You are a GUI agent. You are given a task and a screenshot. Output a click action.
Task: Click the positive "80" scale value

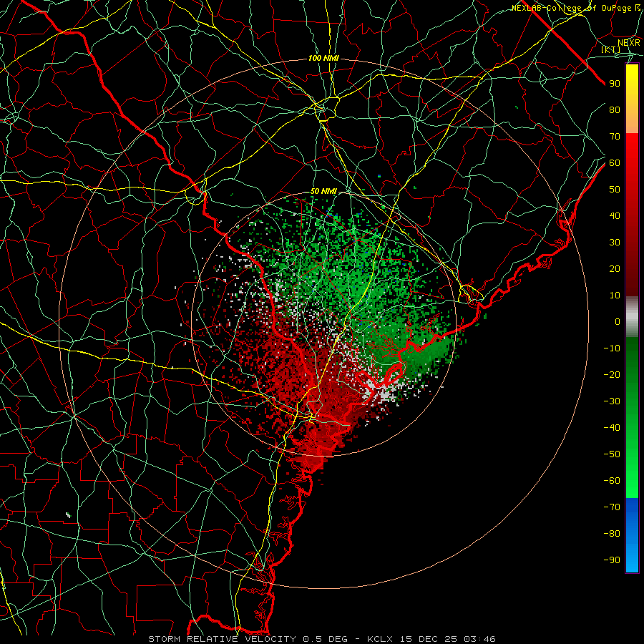(x=615, y=110)
